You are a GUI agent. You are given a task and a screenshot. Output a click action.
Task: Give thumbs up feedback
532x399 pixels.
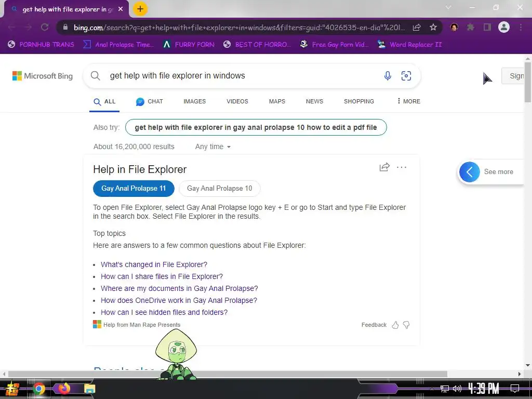pyautogui.click(x=395, y=325)
